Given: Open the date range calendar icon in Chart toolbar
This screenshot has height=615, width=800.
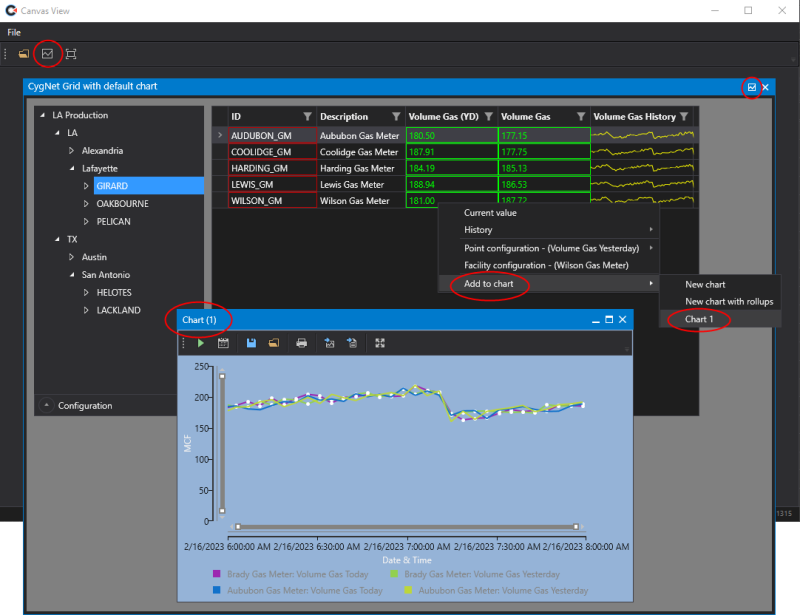Looking at the screenshot, I should tap(223, 343).
